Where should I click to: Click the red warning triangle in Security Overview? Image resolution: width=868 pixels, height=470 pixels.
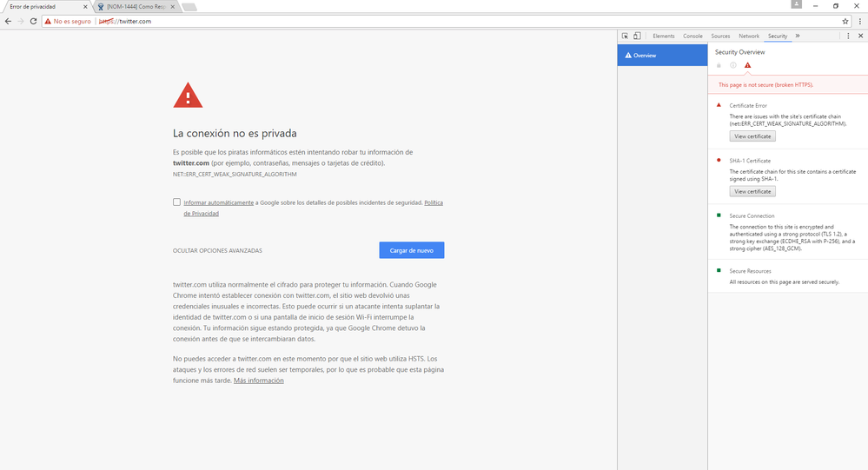click(x=747, y=65)
